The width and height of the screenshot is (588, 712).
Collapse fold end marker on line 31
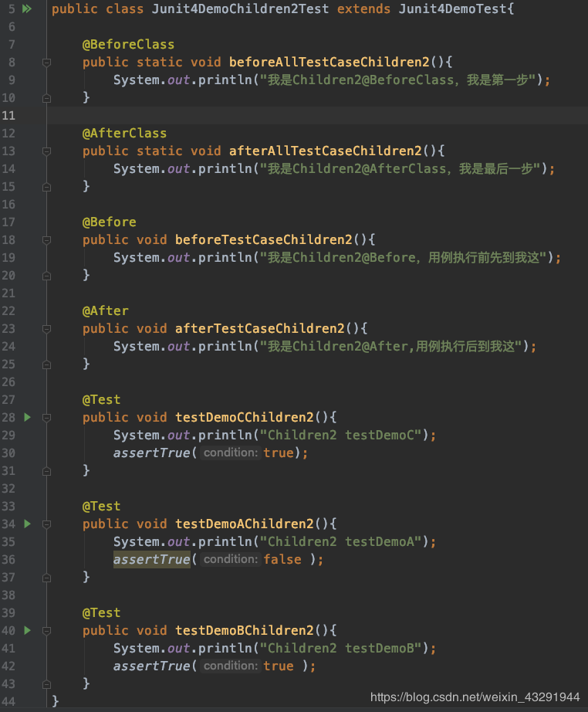point(46,471)
